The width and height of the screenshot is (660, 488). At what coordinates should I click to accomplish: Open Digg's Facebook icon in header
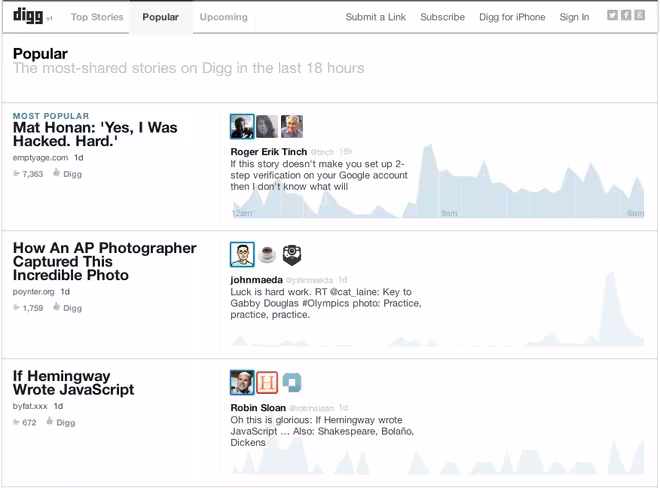click(626, 15)
